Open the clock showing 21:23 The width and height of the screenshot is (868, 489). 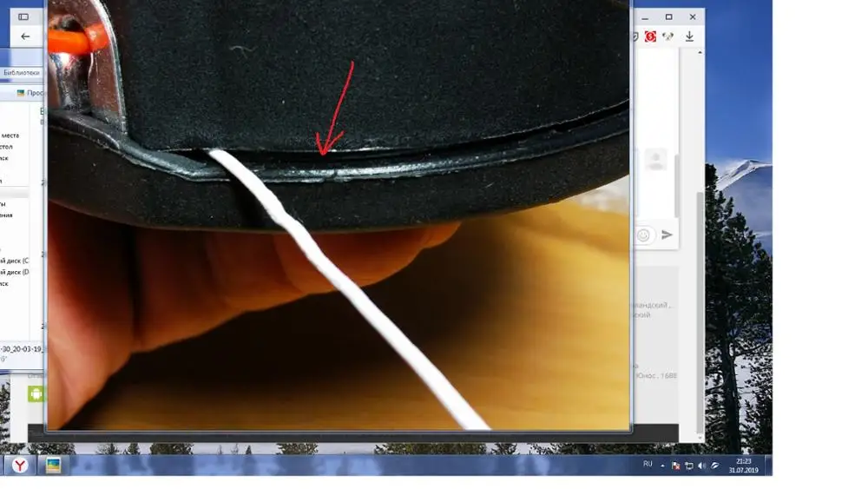744,466
